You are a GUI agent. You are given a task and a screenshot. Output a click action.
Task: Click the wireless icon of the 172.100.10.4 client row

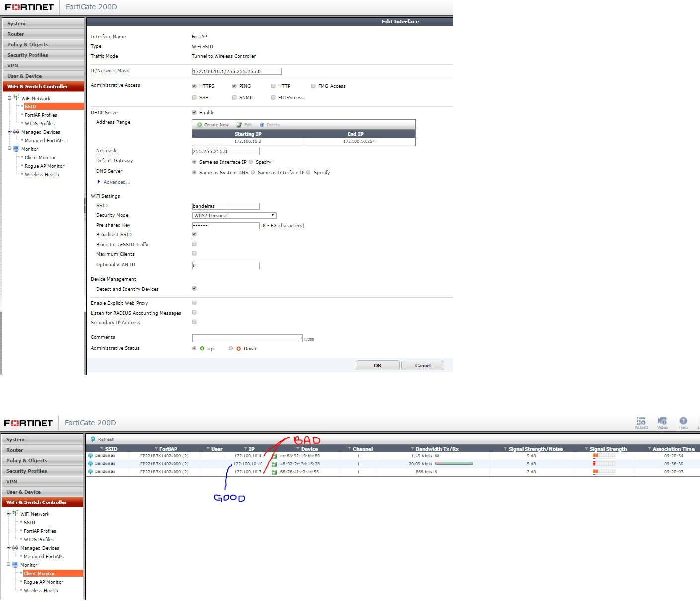point(90,456)
